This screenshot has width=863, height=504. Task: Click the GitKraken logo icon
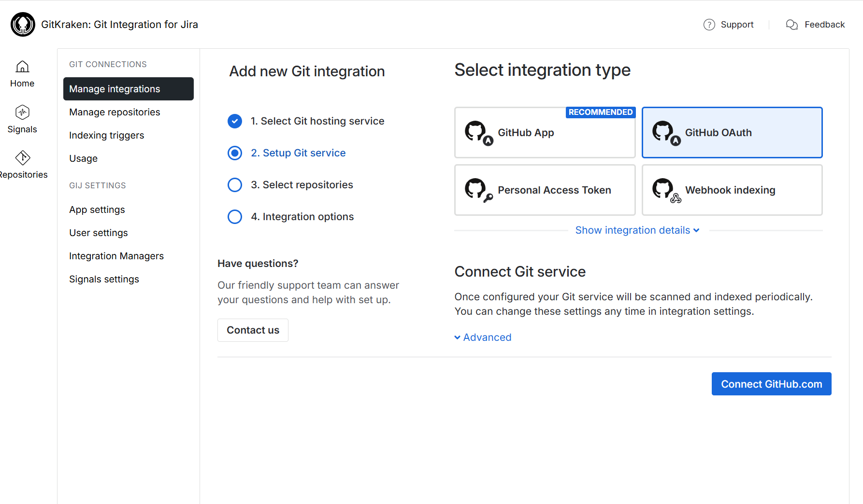pos(23,25)
